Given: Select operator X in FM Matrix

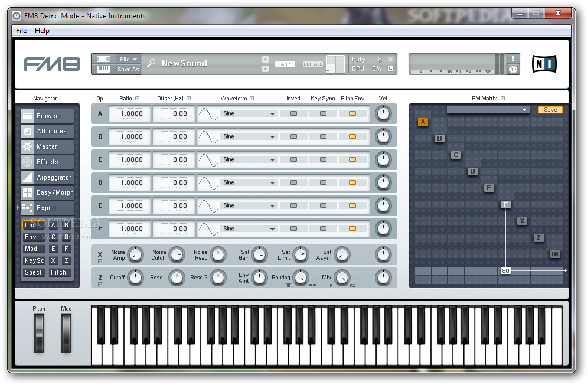Looking at the screenshot, I should [522, 221].
